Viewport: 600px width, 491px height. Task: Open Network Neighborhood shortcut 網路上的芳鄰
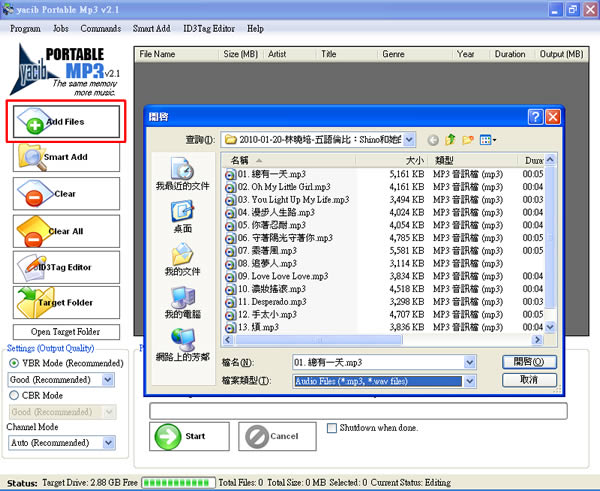(183, 345)
